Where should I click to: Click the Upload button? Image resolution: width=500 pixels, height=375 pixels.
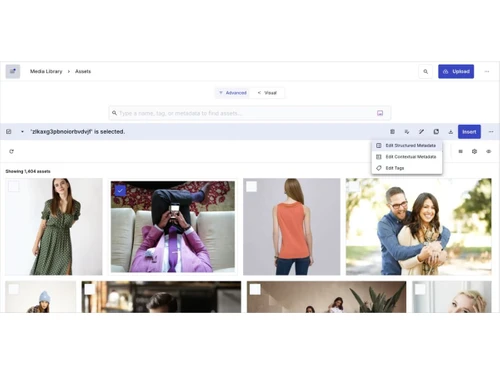coord(456,71)
